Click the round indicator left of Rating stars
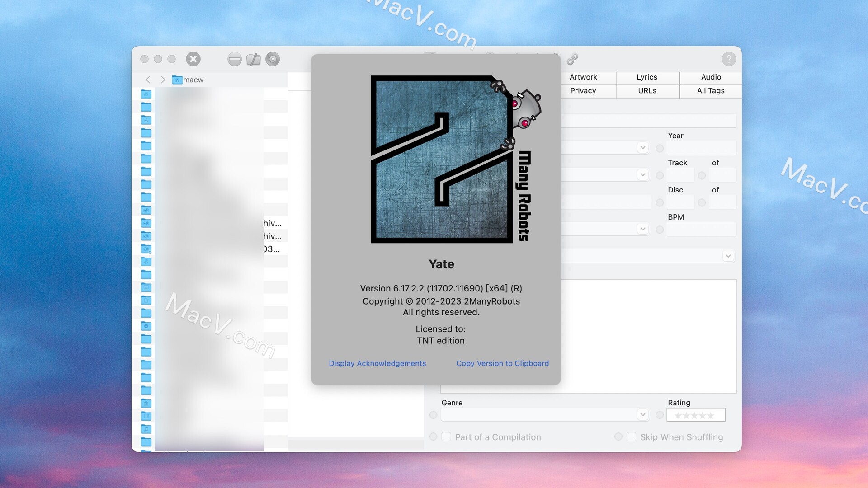 point(660,414)
